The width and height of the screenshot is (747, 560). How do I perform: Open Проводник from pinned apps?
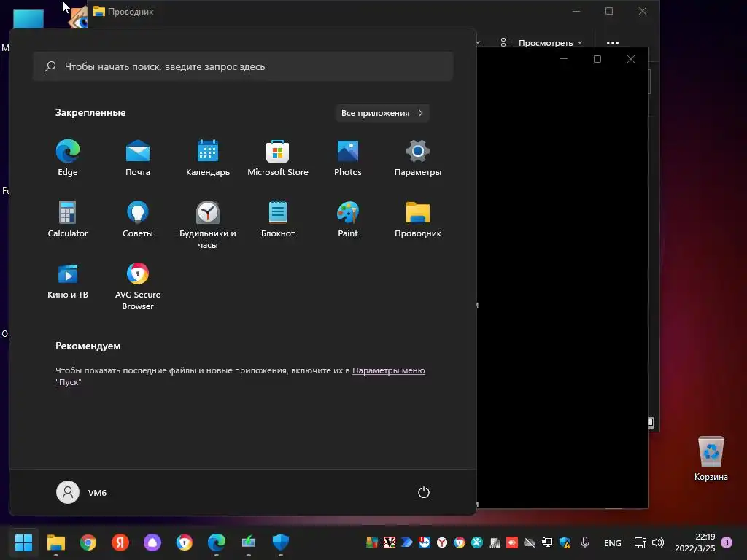(418, 219)
